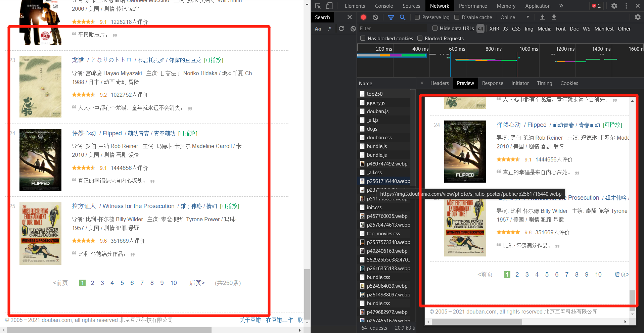The image size is (644, 333).
Task: Open the Performance panel tab
Action: click(x=472, y=6)
